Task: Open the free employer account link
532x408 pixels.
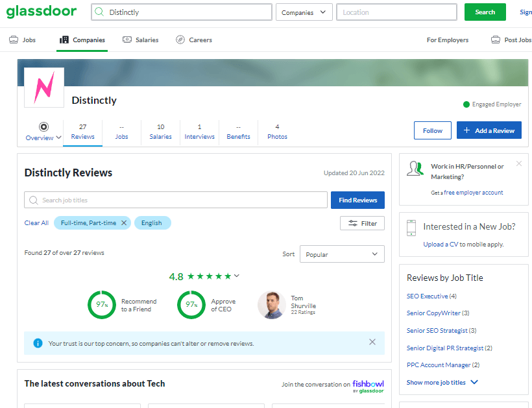Action: [474, 192]
